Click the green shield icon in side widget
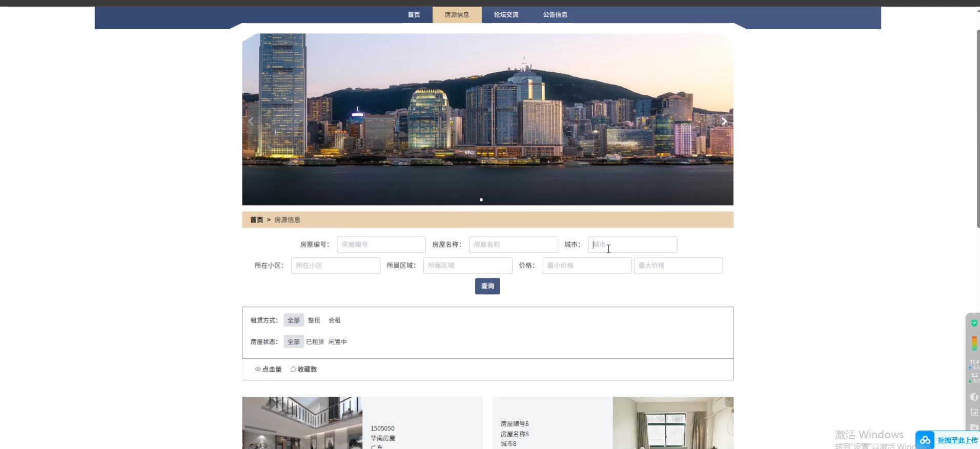 (x=974, y=323)
